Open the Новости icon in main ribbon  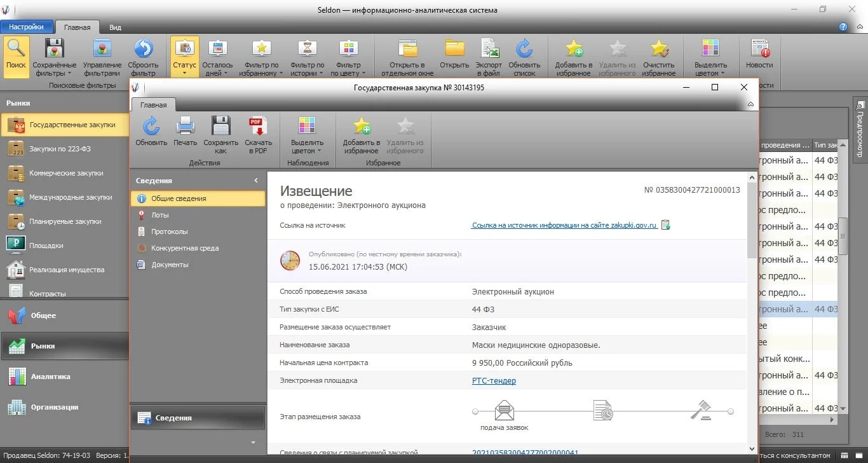759,53
